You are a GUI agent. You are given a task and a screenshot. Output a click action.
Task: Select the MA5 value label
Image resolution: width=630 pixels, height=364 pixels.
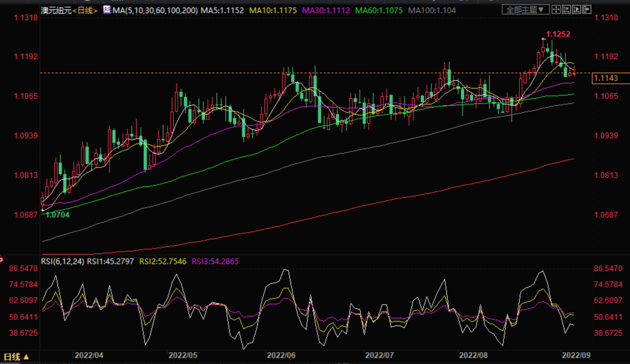click(x=222, y=10)
